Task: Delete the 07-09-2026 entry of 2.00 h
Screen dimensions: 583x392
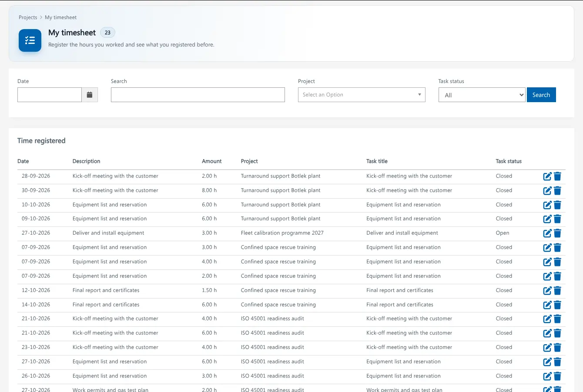Action: pos(557,276)
